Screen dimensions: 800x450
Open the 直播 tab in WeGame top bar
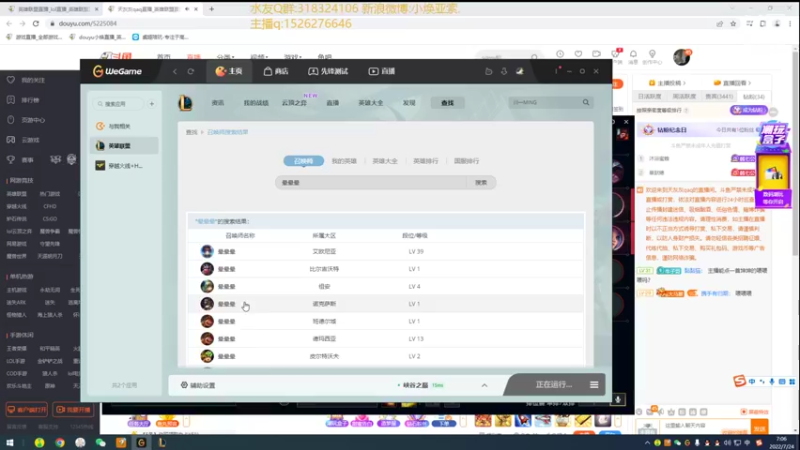click(382, 71)
